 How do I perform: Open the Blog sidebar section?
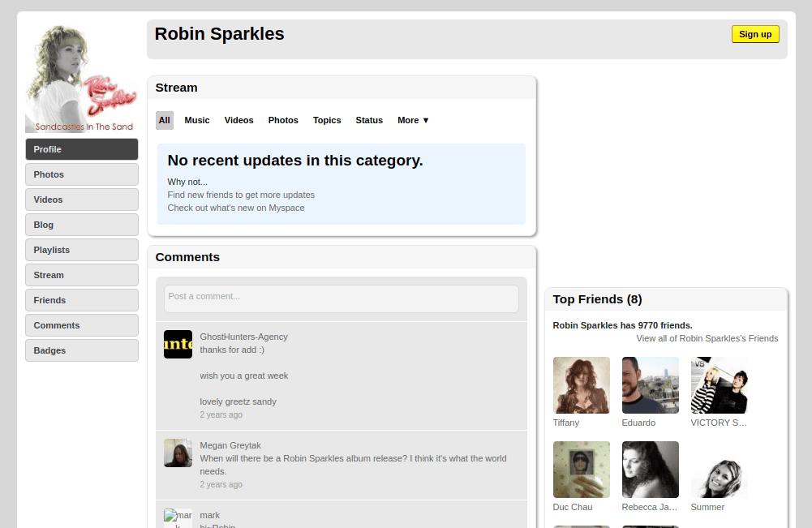tap(82, 225)
